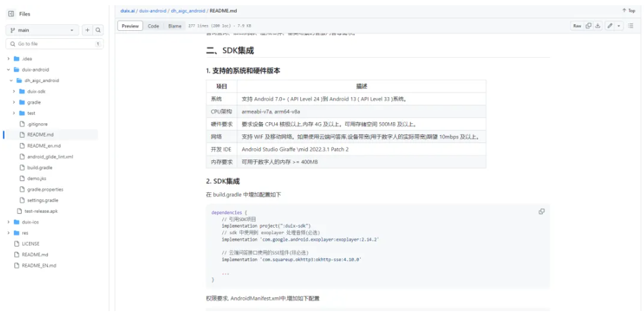Click the pencil edit file icon
The image size is (644, 315).
click(610, 26)
